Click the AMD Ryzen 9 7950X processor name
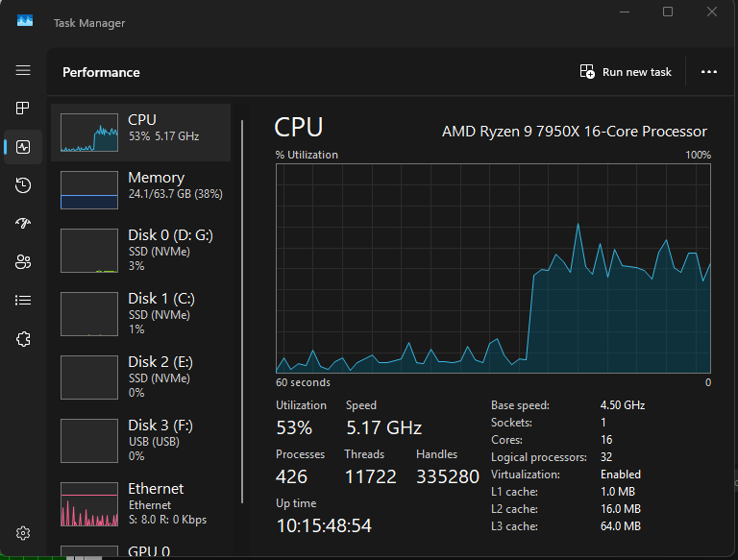The image size is (738, 560). (x=575, y=132)
